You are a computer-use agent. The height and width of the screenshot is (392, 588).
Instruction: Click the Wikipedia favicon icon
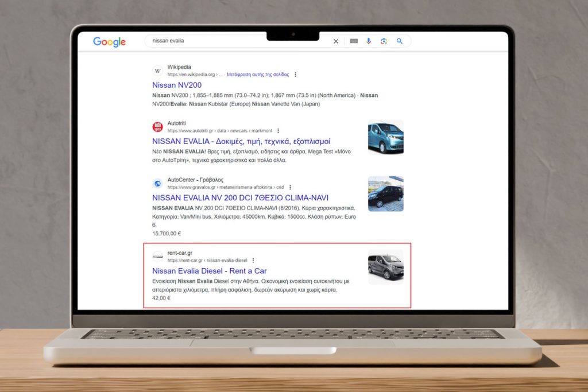click(x=157, y=71)
